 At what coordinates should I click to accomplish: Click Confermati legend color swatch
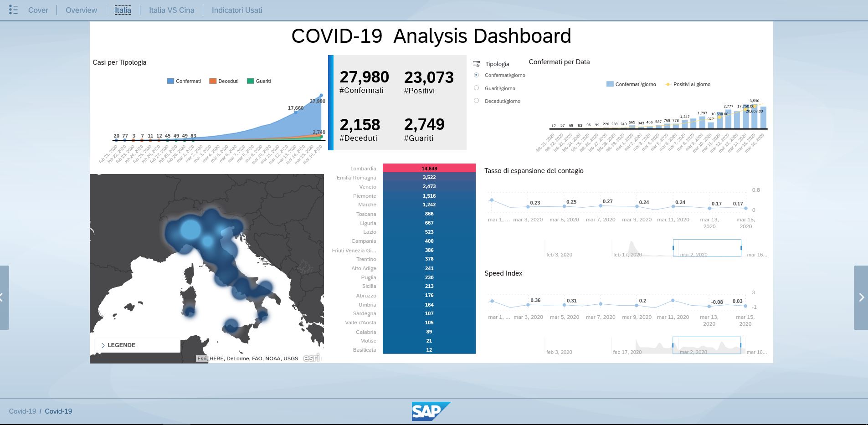(x=170, y=81)
